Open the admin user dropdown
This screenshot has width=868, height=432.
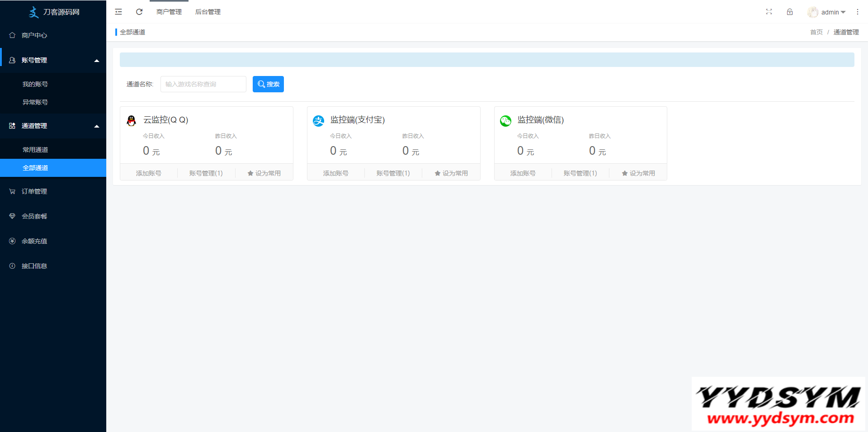pos(827,12)
